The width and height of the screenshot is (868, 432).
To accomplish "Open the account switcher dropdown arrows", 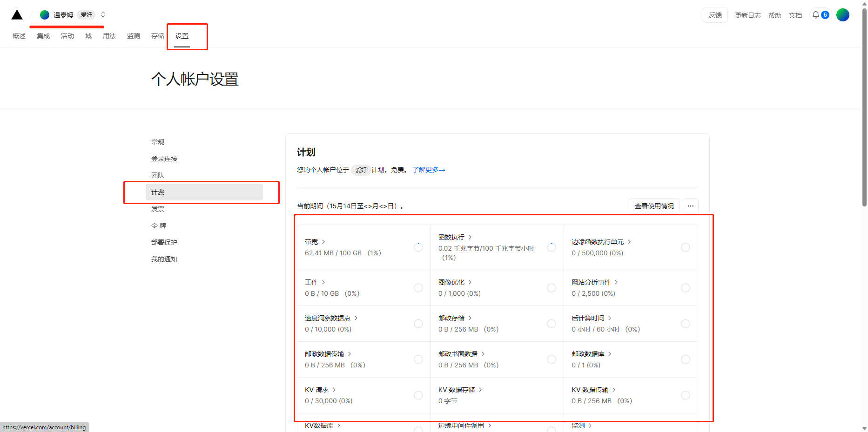I will [102, 14].
